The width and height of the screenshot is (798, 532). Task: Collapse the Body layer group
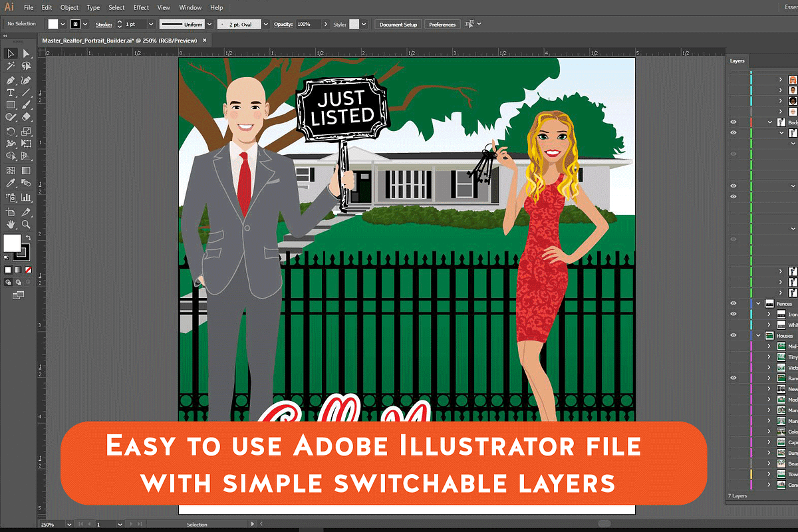(770, 122)
